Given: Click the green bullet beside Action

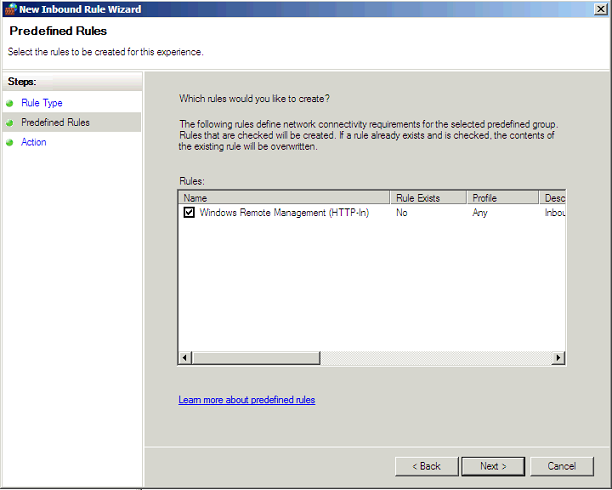Looking at the screenshot, I should tap(10, 143).
